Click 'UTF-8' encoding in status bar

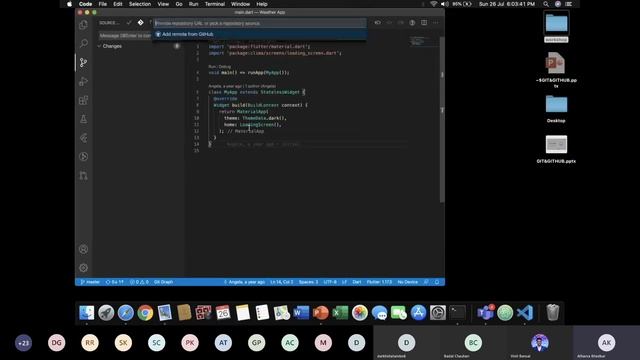point(330,282)
